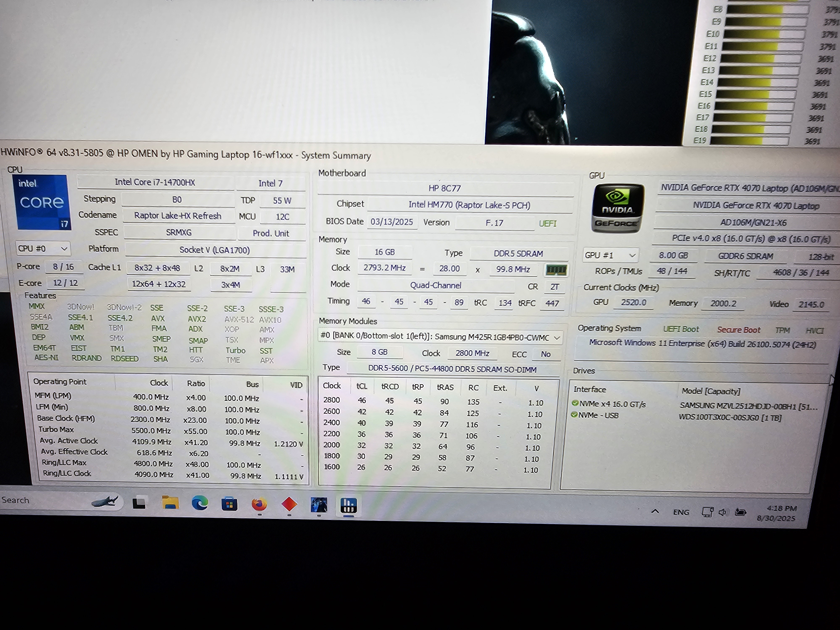Click TDP value 55 W

pos(282,201)
